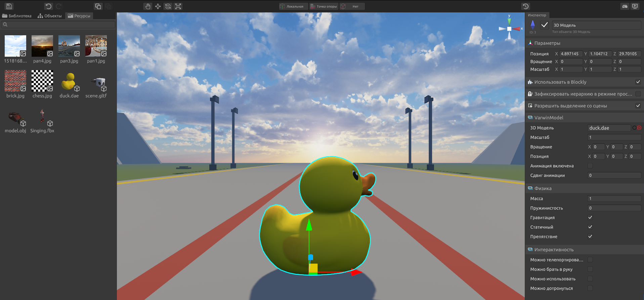Switch to the Объекты tab
The height and width of the screenshot is (300, 644).
(x=50, y=16)
